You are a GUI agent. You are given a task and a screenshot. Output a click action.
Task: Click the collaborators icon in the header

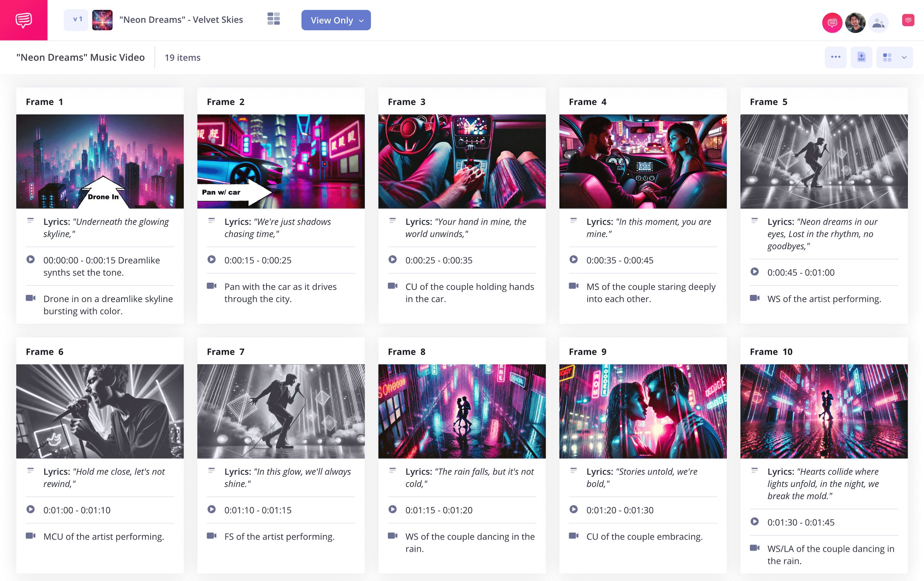tap(879, 23)
